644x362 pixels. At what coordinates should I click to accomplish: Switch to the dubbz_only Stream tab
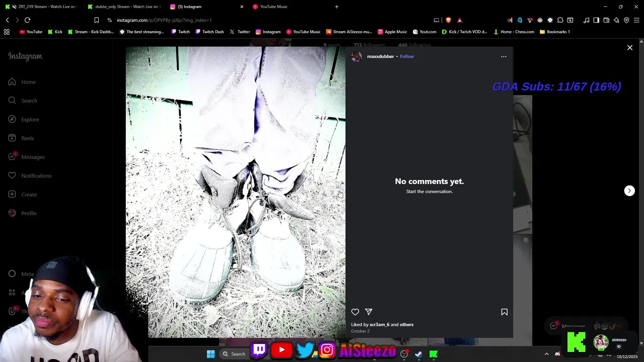(124, 7)
